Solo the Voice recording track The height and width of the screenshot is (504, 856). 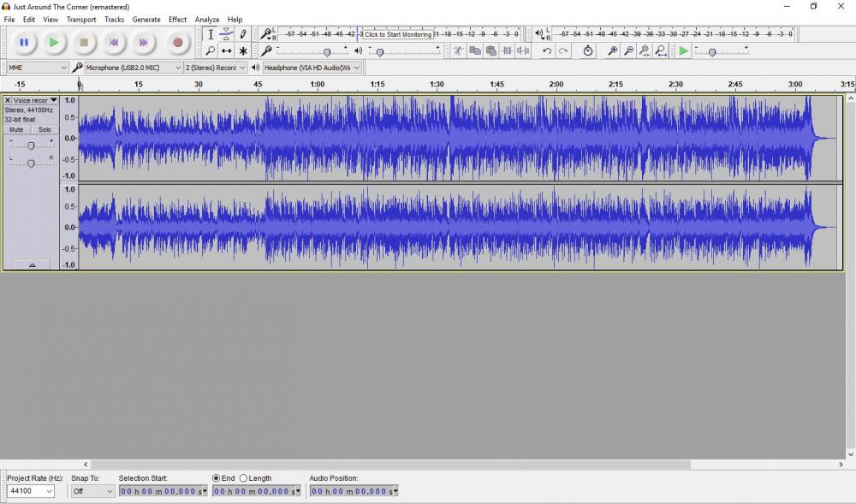point(44,130)
